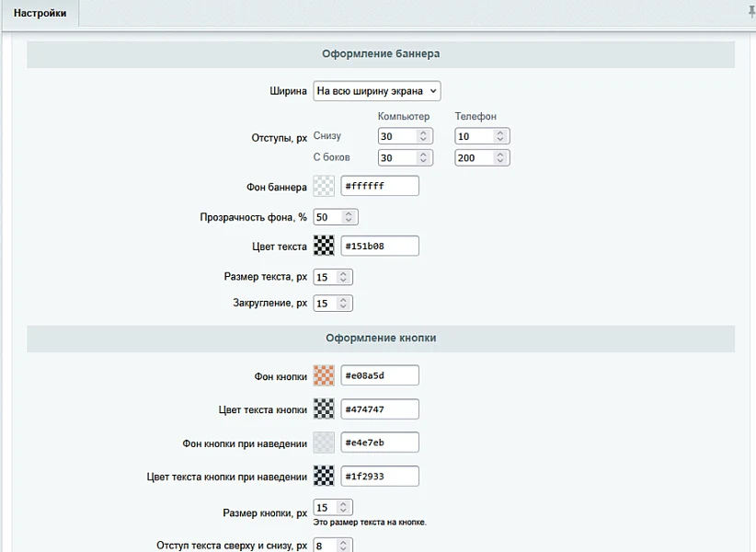The image size is (756, 552).
Task: Open Цвет текста кнопки при наведении swatch
Action: 324,477
